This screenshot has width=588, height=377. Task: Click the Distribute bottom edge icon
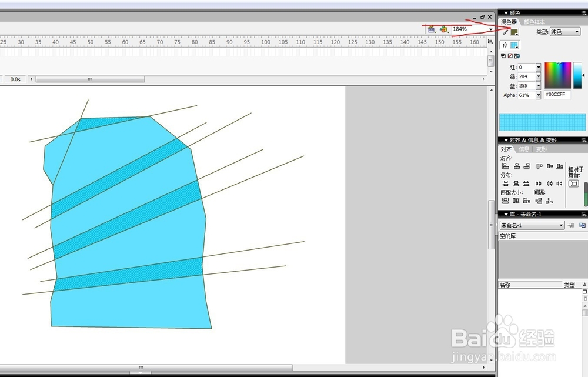(526, 184)
